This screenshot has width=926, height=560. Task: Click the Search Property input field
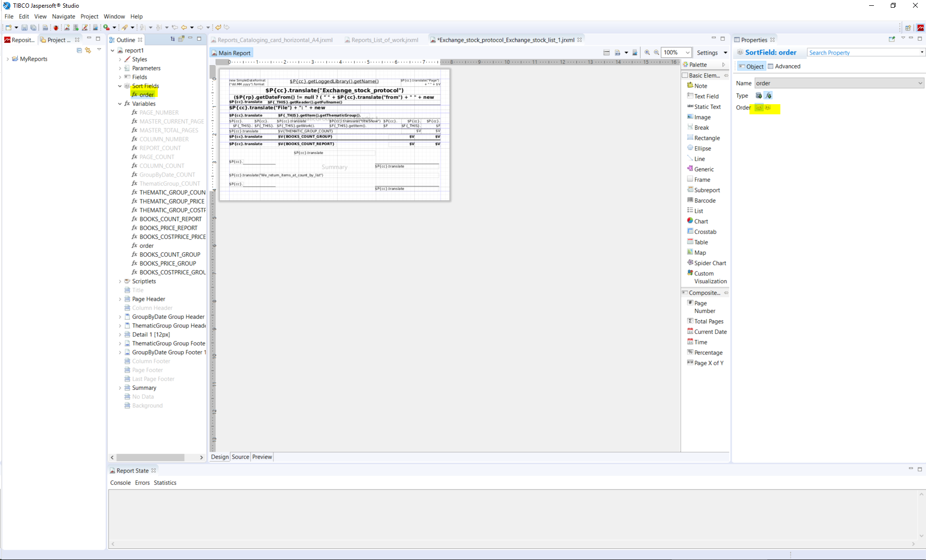click(862, 53)
